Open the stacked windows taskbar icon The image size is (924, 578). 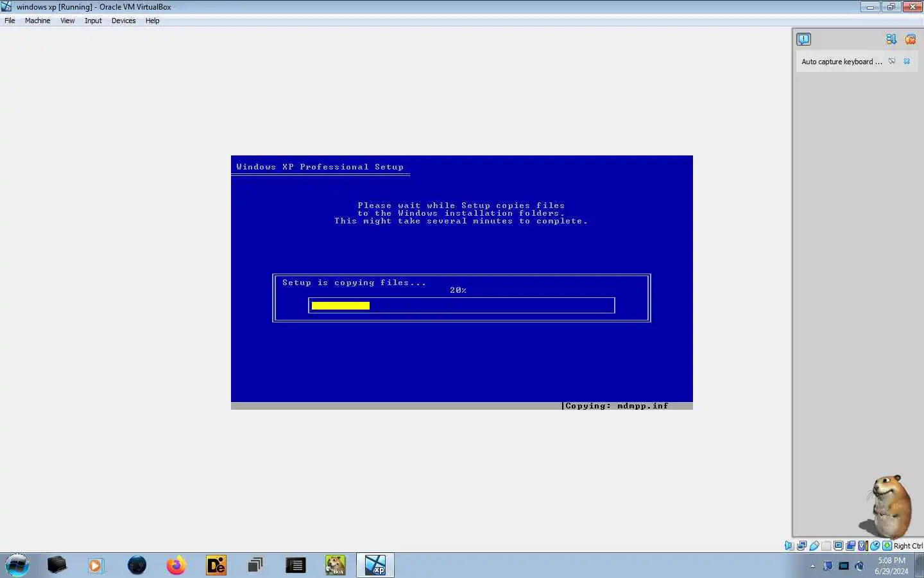255,565
